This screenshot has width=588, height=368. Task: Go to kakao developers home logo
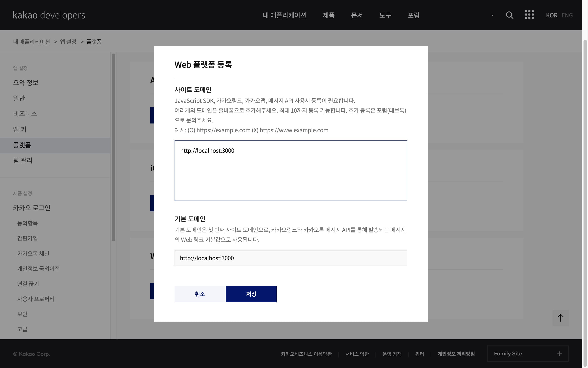point(49,15)
